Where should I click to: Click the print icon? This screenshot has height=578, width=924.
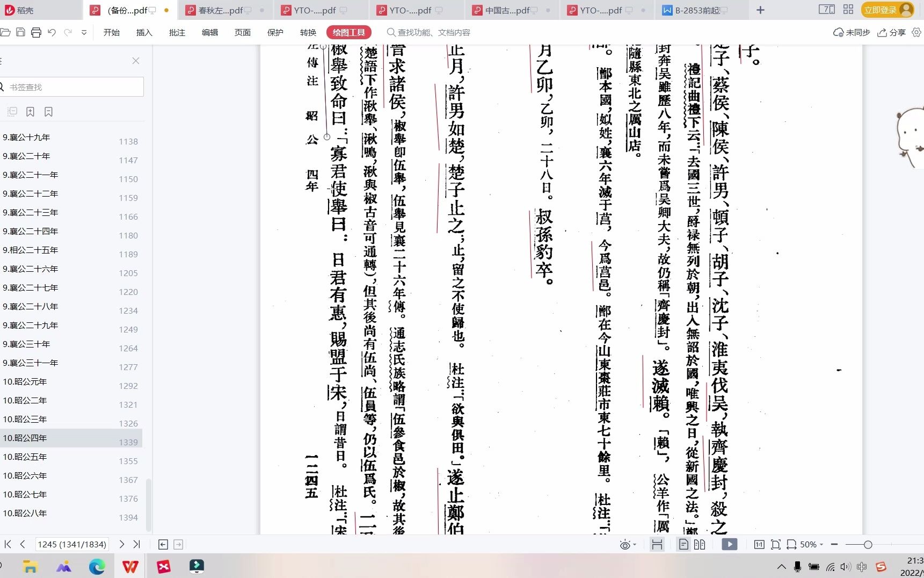coord(36,33)
